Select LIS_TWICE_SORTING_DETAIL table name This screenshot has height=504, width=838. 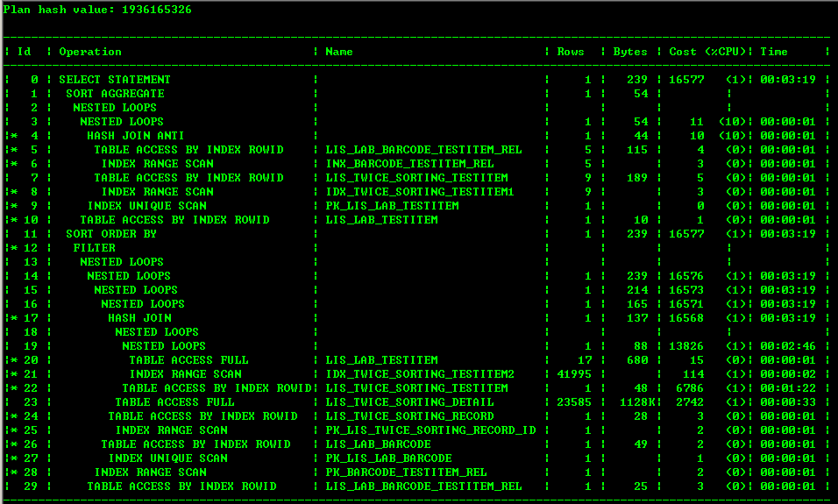[x=409, y=402]
